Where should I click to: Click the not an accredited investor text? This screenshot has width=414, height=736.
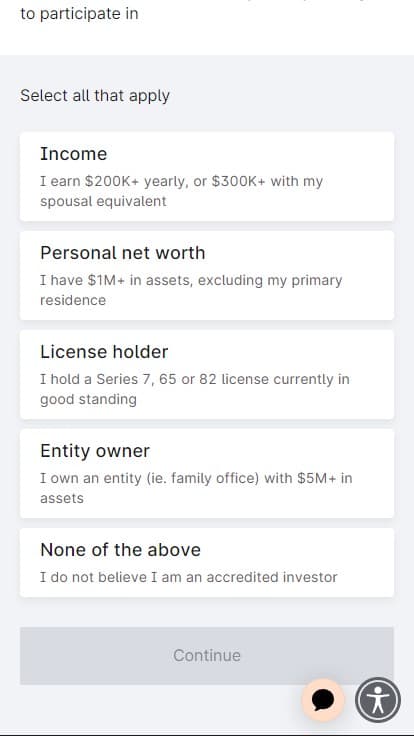[x=189, y=577]
